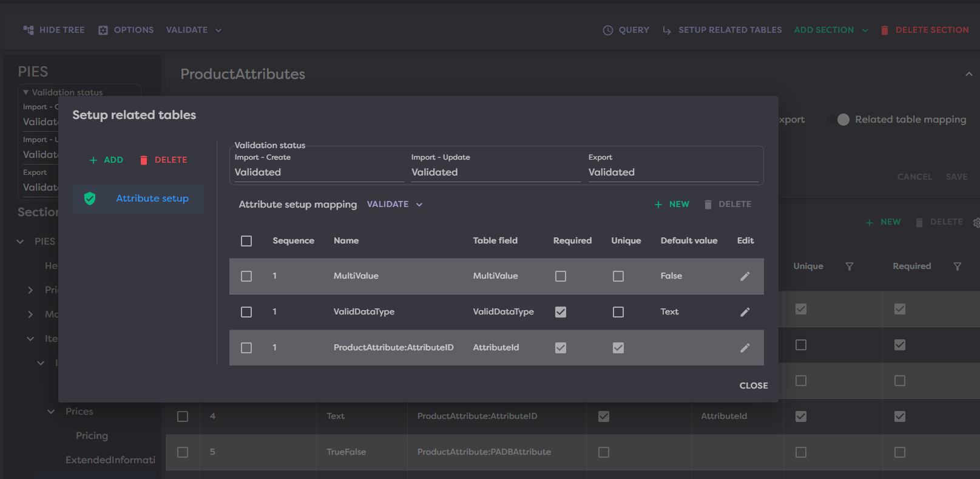This screenshot has width=980, height=479.
Task: Click the edit pencil for ValidDataType row
Action: 745,312
